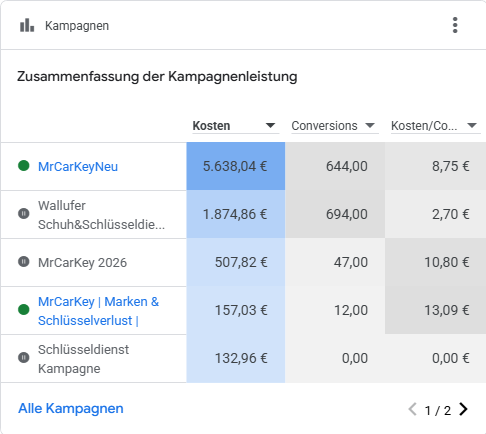The image size is (486, 434).
Task: Open the three-dot menu of Kampagnen card
Action: click(x=455, y=25)
